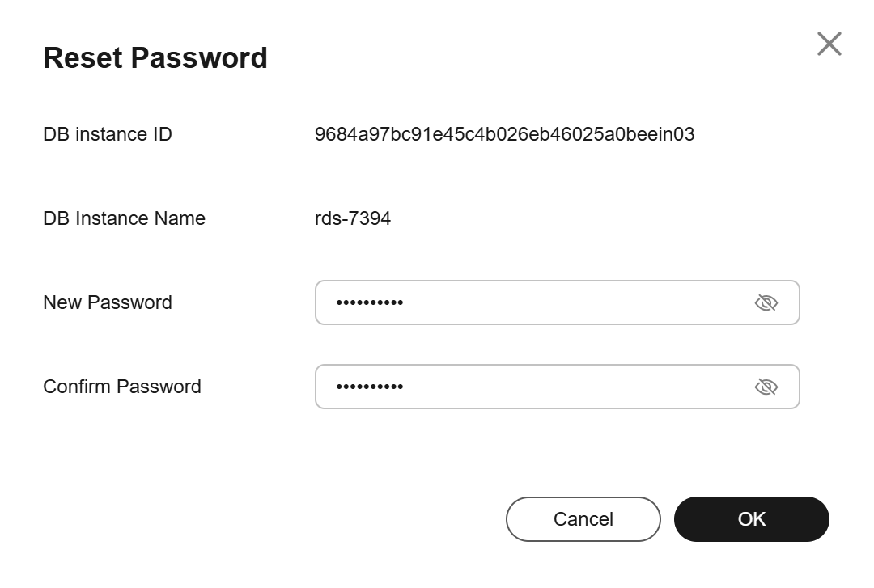Confirm the reset with the black OK button

click(x=751, y=519)
